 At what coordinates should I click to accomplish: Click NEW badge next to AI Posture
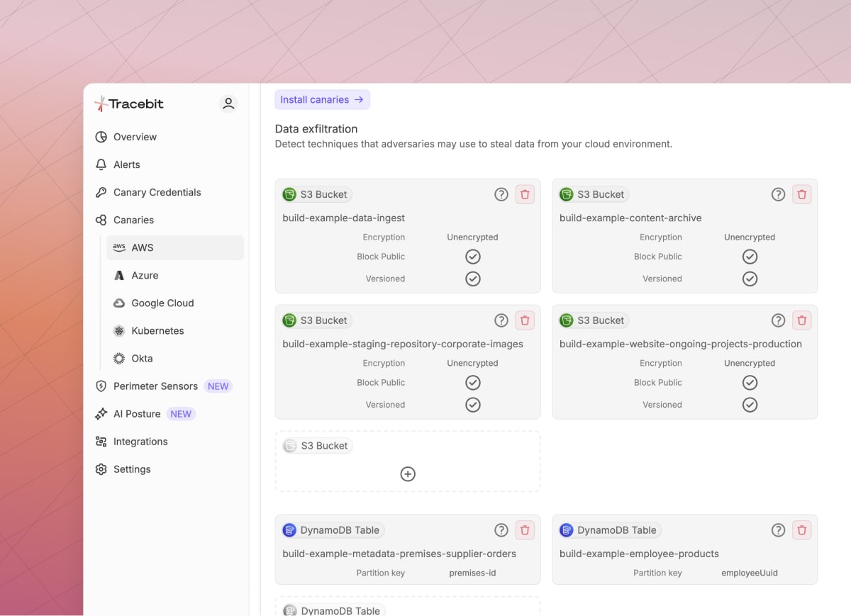tap(181, 414)
